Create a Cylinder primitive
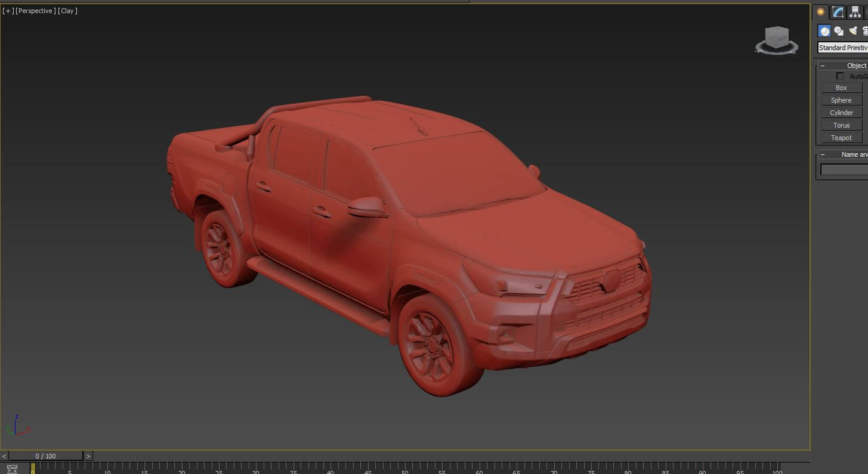The height and width of the screenshot is (474, 868). pos(841,113)
